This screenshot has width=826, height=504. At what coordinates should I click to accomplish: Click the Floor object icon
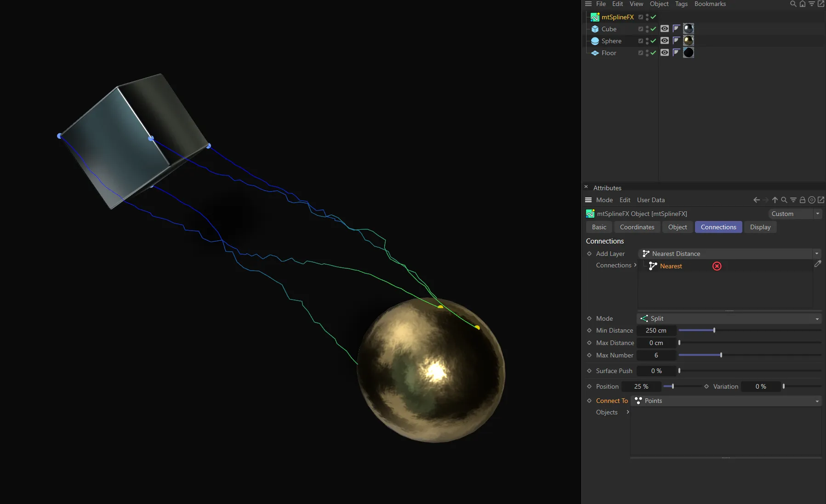coord(595,53)
